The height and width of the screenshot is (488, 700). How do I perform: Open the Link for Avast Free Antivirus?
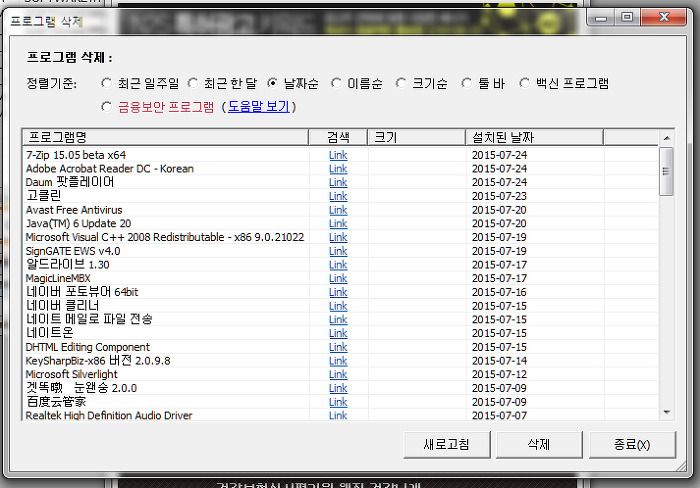(x=338, y=210)
